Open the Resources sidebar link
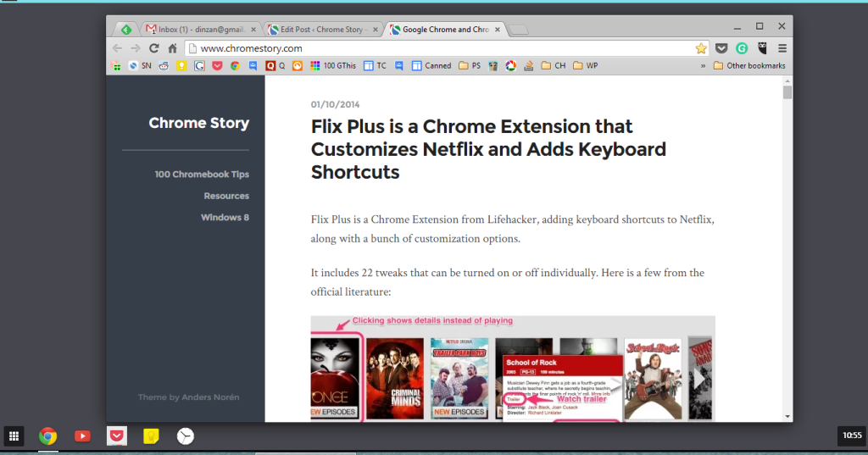 [225, 196]
